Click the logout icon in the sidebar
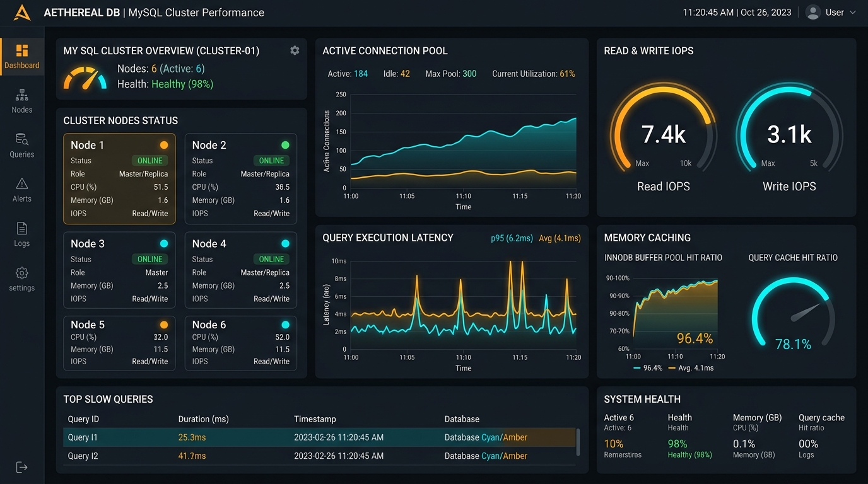 [22, 467]
